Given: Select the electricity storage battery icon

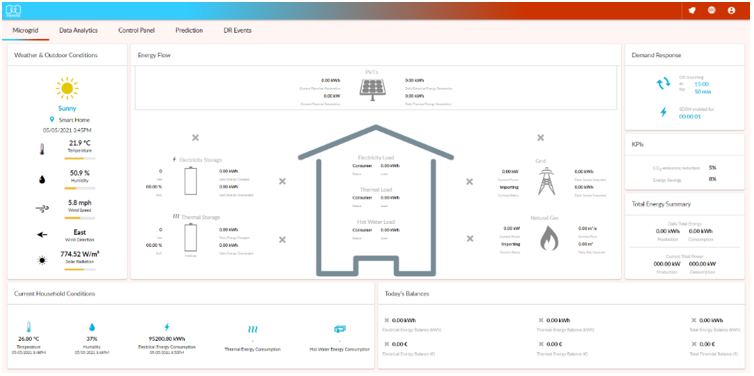Looking at the screenshot, I should click(x=191, y=180).
